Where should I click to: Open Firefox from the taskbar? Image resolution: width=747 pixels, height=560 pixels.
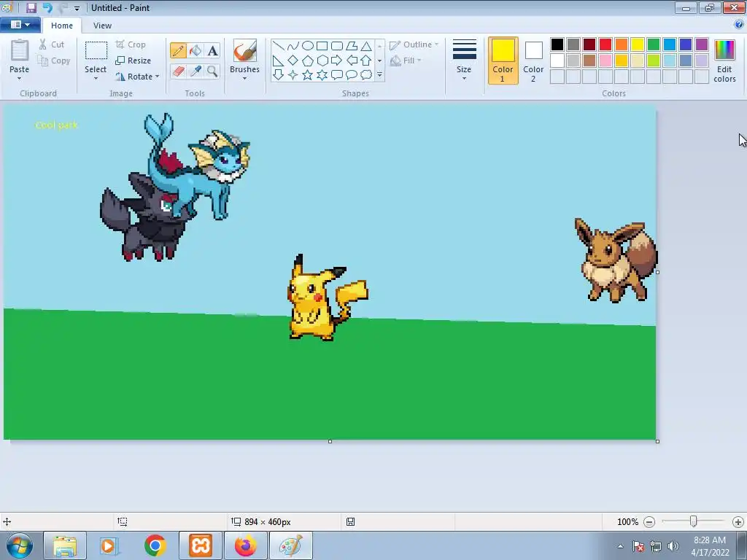245,545
